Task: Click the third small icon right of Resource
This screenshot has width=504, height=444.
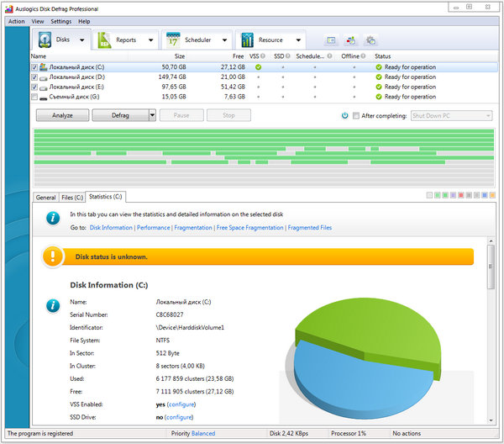Action: (x=370, y=40)
